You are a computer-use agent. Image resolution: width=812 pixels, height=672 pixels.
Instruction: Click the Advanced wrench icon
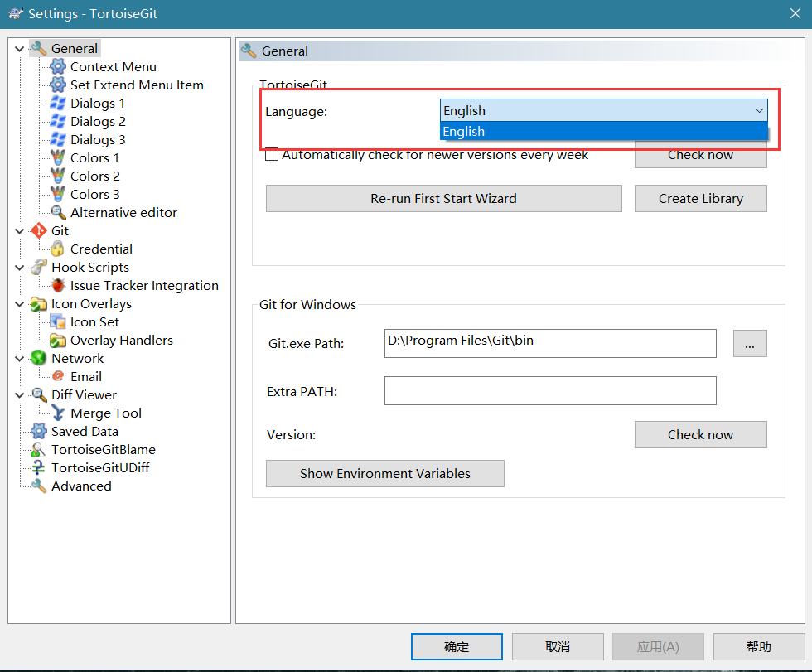point(39,486)
